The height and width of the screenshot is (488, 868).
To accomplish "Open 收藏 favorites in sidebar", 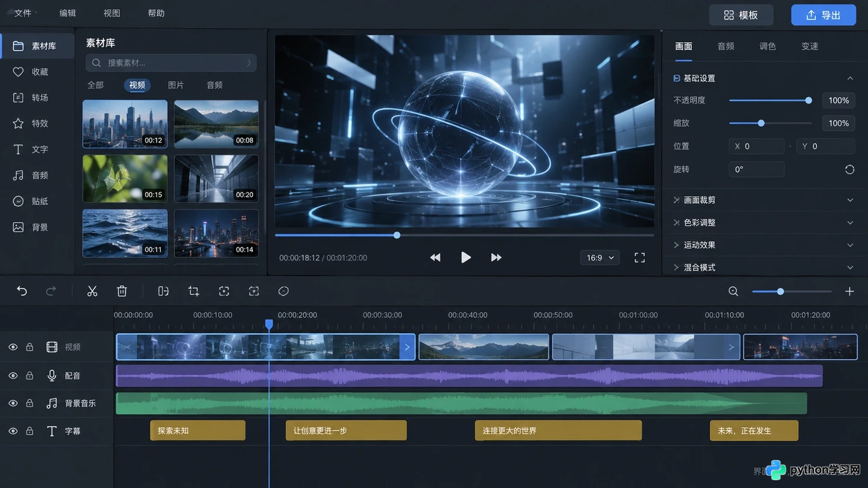I will click(37, 72).
